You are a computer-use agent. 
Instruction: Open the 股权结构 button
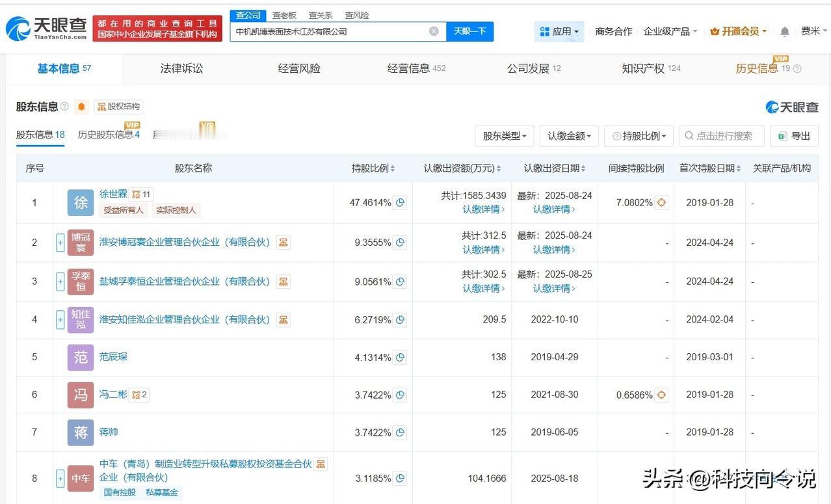118,107
